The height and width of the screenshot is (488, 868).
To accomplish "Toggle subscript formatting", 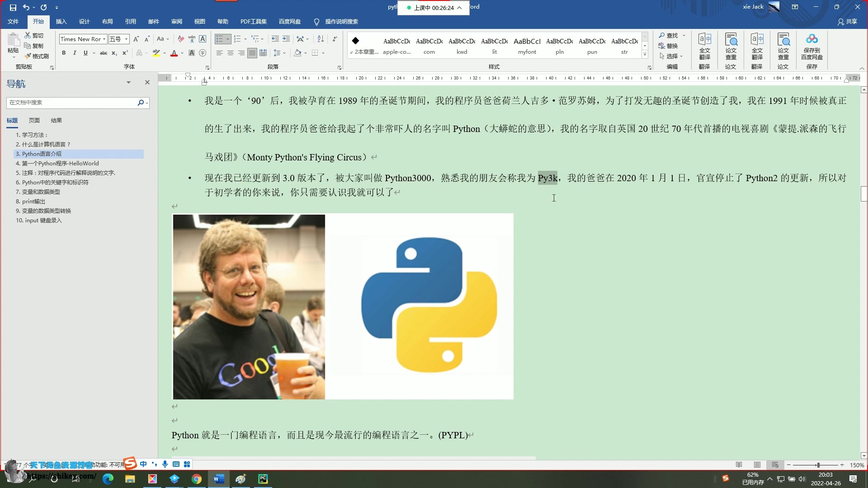I will tap(114, 53).
